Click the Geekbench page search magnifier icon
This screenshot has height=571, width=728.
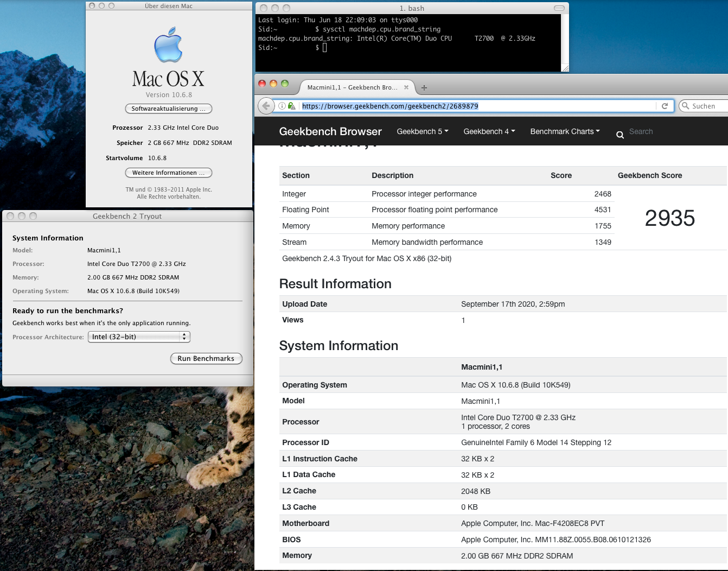coord(620,135)
